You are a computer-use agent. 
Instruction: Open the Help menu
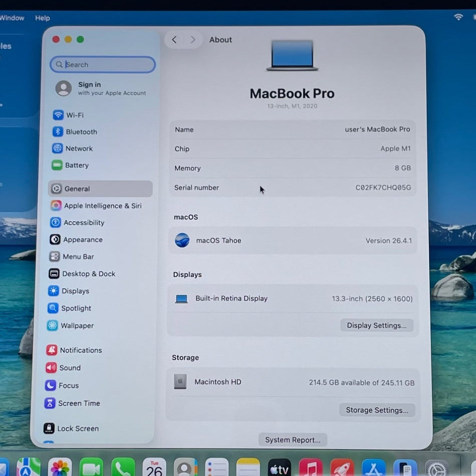[43, 18]
